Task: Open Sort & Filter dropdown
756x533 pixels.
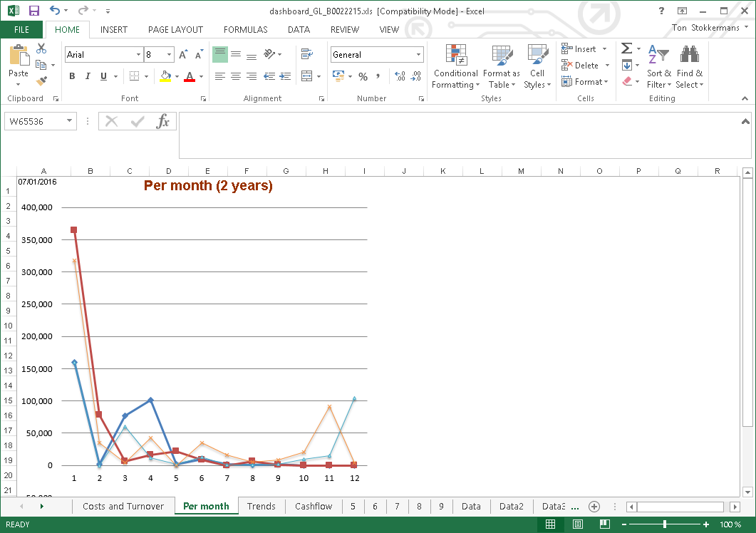Action: click(658, 68)
